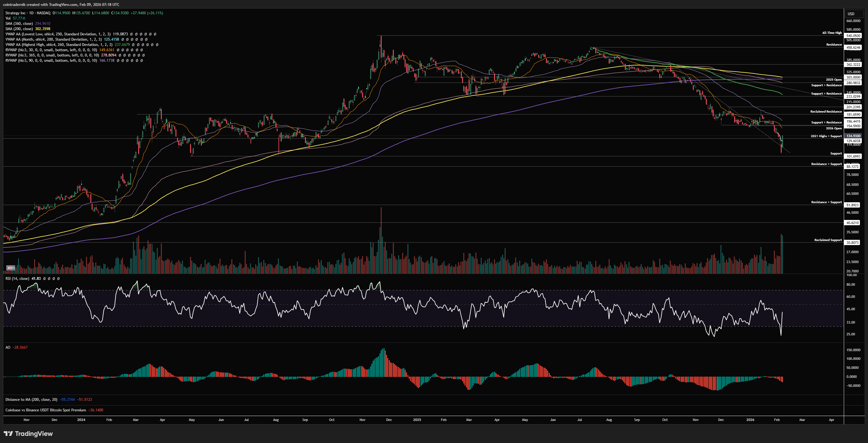Click the 2026 year marker on time axis
Screen dimensions: 868x443
tap(750, 420)
